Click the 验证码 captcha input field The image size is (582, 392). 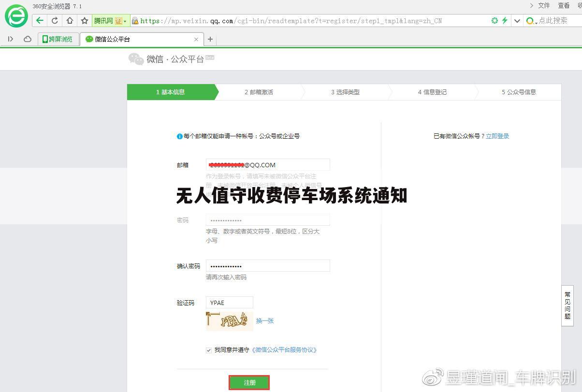tap(230, 303)
